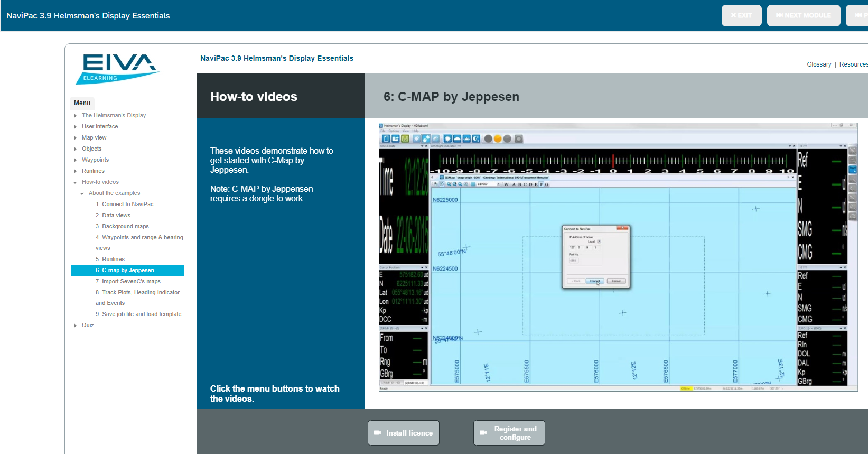Open Options menu in Helmsman's Display screenshot
Screen dimensions: 868x454
(x=394, y=131)
